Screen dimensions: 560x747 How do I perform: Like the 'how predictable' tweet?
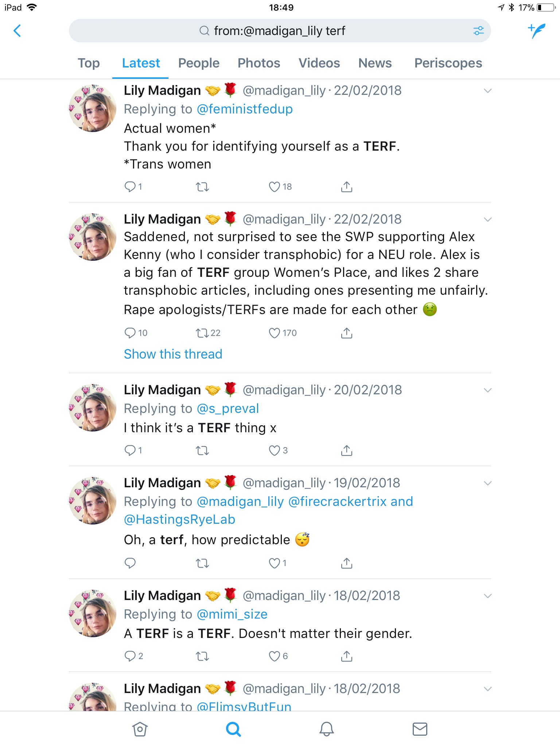(274, 564)
